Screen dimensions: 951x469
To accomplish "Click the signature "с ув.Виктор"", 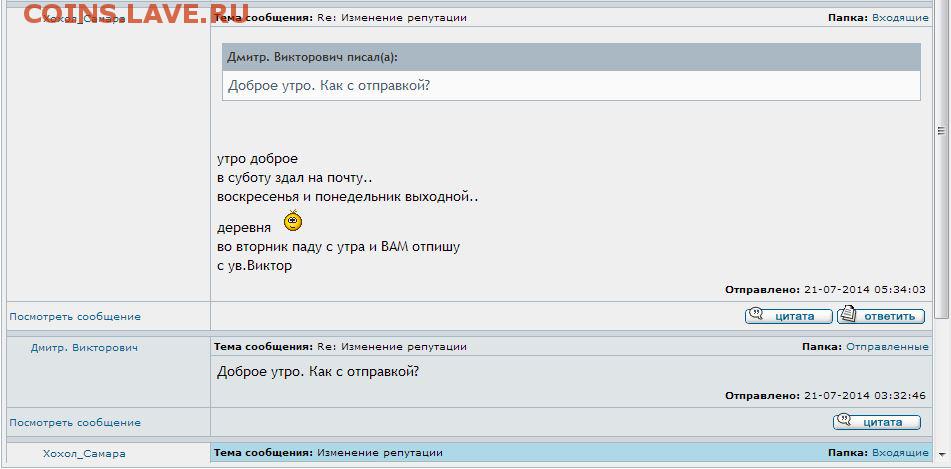I will click(x=255, y=266).
